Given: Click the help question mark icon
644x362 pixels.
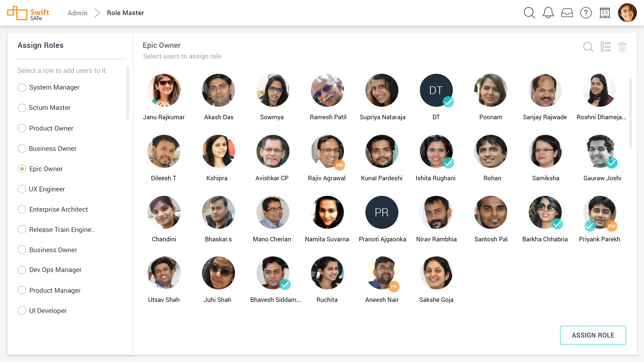Looking at the screenshot, I should click(586, 13).
